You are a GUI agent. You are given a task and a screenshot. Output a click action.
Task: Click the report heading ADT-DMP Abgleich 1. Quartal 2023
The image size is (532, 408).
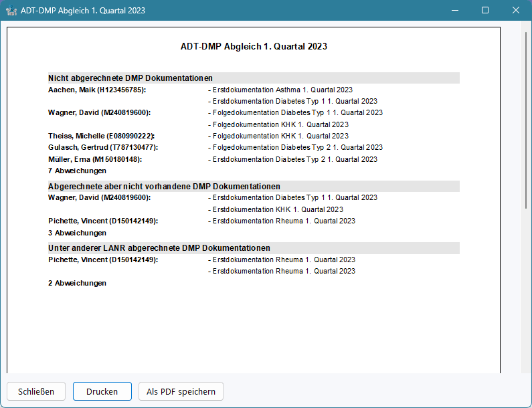(x=254, y=47)
